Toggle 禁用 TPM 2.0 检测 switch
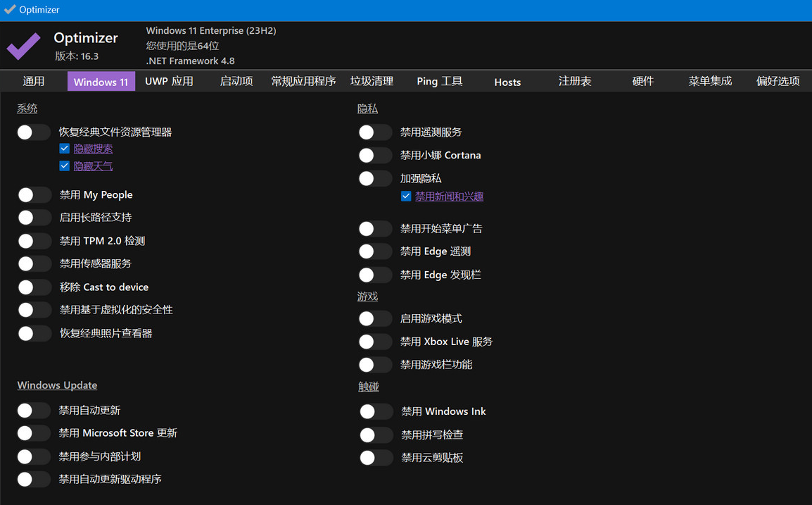Image resolution: width=812 pixels, height=505 pixels. pyautogui.click(x=34, y=241)
